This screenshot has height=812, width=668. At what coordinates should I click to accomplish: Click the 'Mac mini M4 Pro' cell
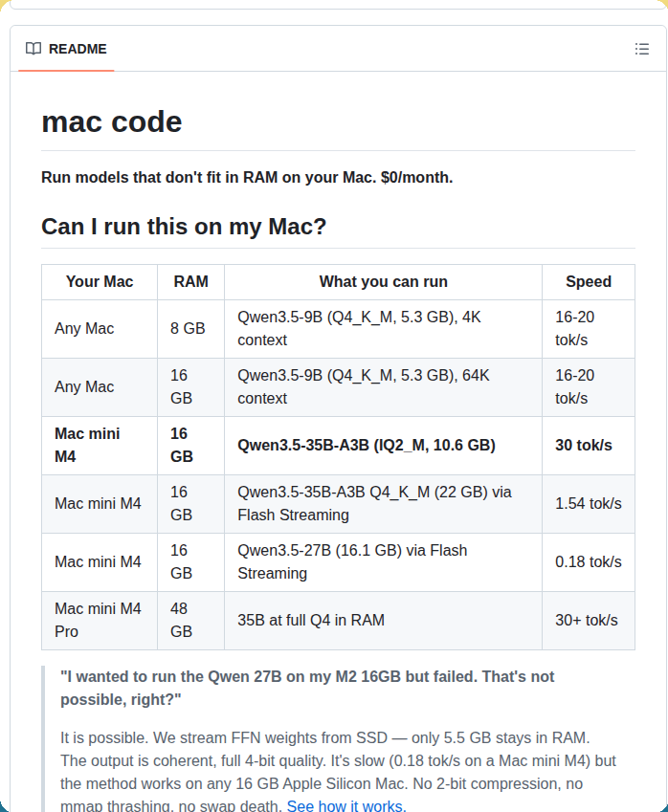(x=100, y=621)
